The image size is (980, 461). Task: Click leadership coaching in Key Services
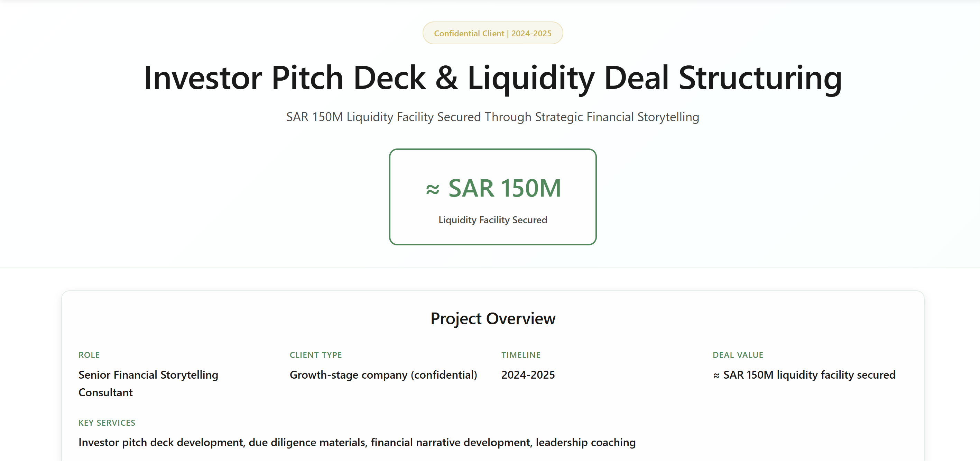pyautogui.click(x=585, y=442)
